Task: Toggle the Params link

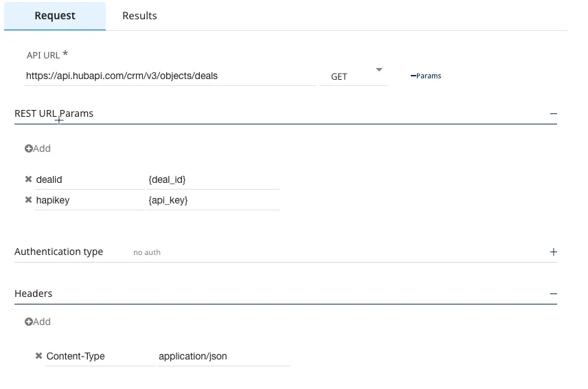Action: (x=426, y=76)
